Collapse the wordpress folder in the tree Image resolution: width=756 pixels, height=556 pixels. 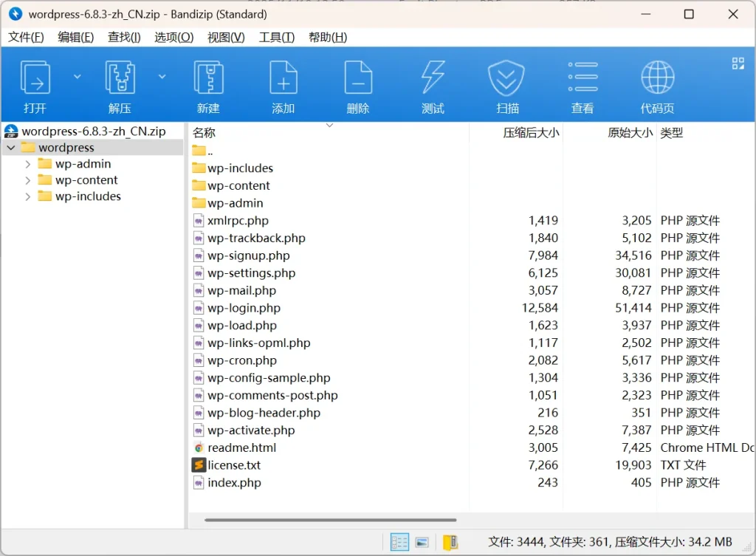pos(11,148)
